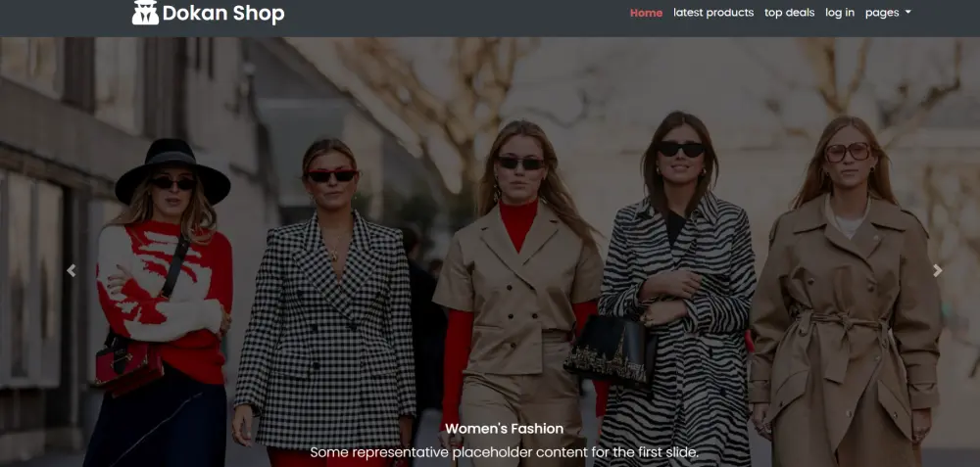Open the Home nav item

(x=646, y=13)
